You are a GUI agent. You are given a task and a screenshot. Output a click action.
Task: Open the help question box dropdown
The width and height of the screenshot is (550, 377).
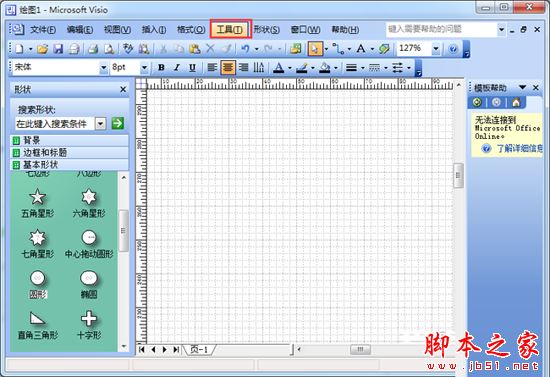[502, 29]
